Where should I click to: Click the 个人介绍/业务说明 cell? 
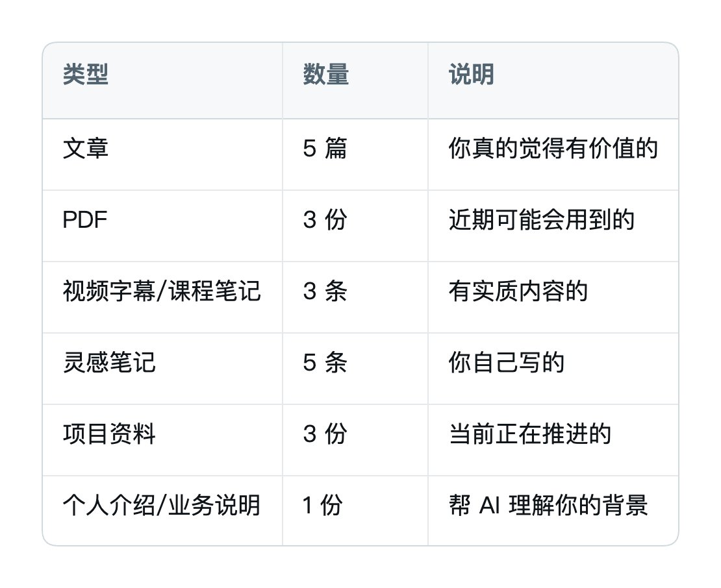click(162, 511)
